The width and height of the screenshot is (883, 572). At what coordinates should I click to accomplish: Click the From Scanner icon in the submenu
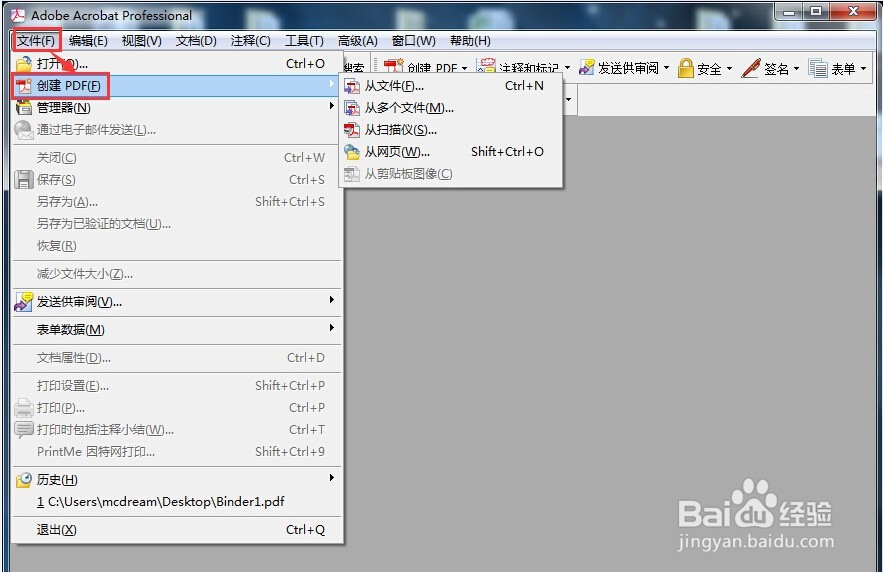pyautogui.click(x=352, y=130)
